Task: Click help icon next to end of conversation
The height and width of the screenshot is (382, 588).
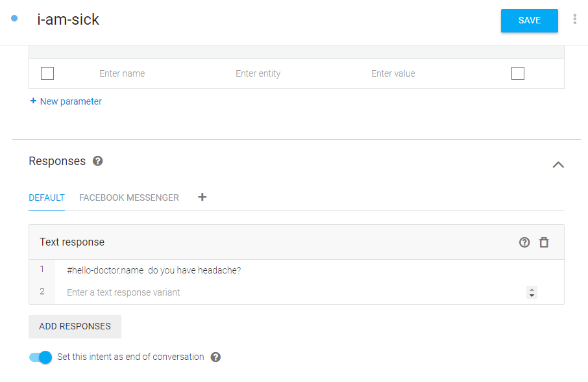Action: click(x=215, y=357)
